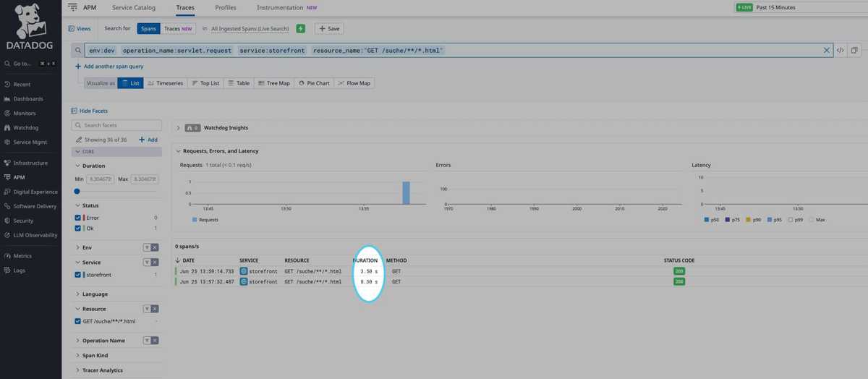Viewport: 868px width, 379px height.
Task: Uncheck the Ok status checkbox
Action: tap(78, 229)
